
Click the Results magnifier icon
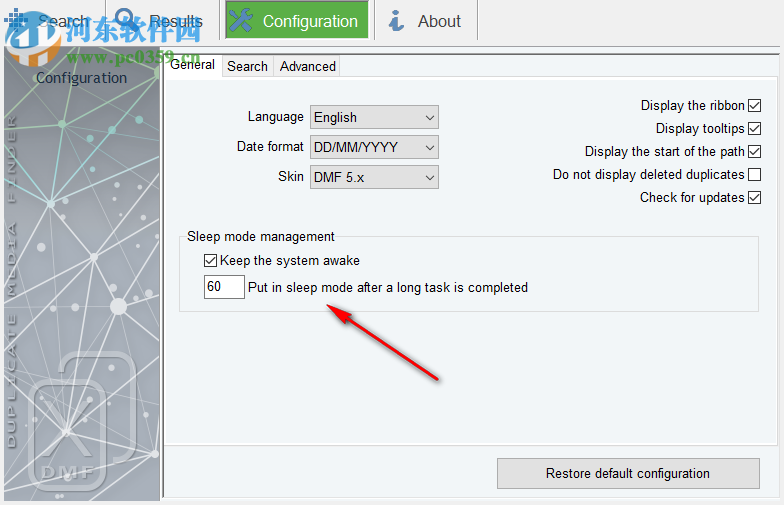coord(128,20)
